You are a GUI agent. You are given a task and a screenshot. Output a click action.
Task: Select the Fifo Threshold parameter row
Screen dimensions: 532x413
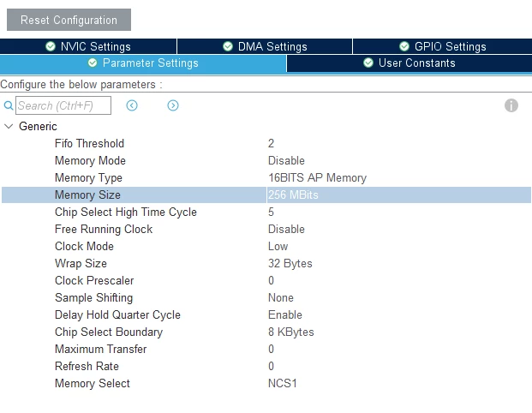tap(266, 144)
